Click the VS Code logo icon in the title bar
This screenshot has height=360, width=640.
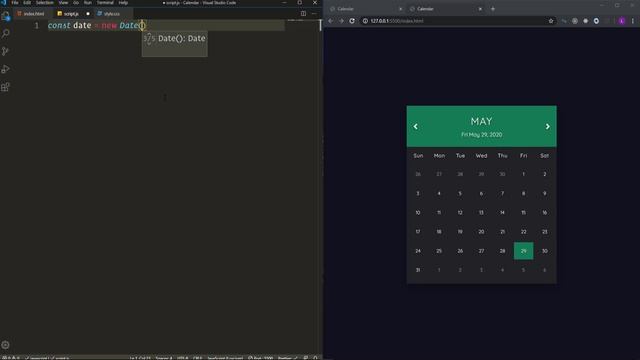(4, 2)
